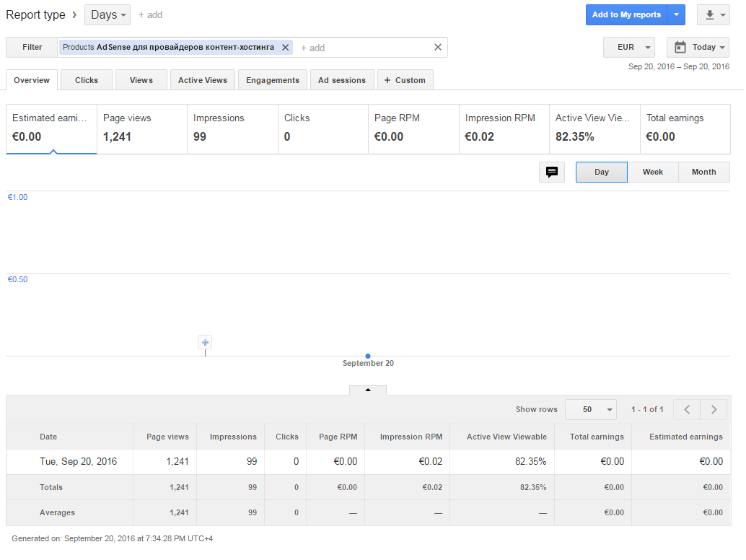
Task: Click the €0.50 chart axis label
Action: 17,279
